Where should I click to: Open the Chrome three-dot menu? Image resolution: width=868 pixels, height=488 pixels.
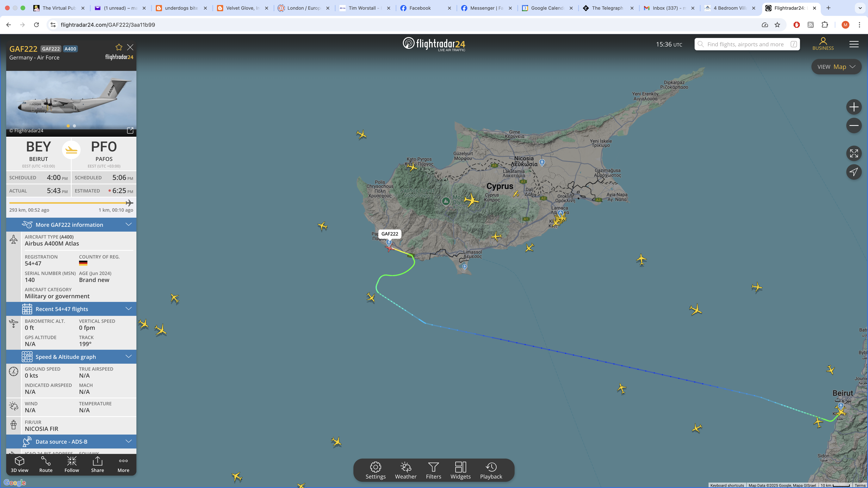860,25
